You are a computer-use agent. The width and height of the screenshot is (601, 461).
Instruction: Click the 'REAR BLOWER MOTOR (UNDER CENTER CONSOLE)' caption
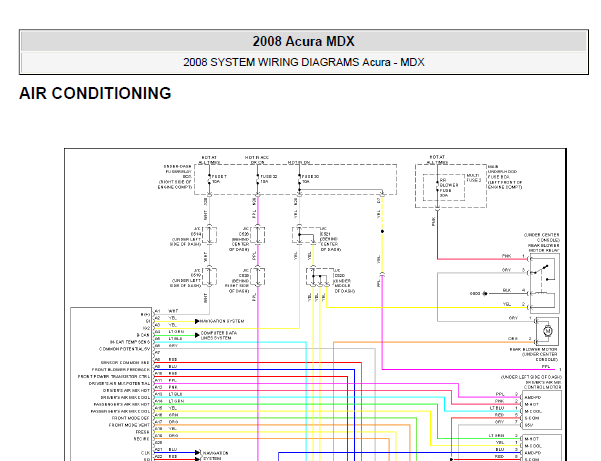[535, 354]
